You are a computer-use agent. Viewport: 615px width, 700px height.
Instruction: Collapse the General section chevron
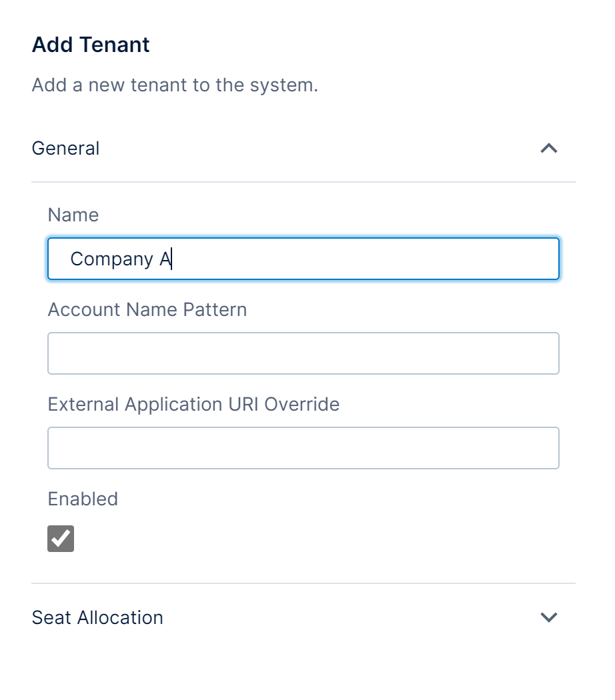coord(548,148)
